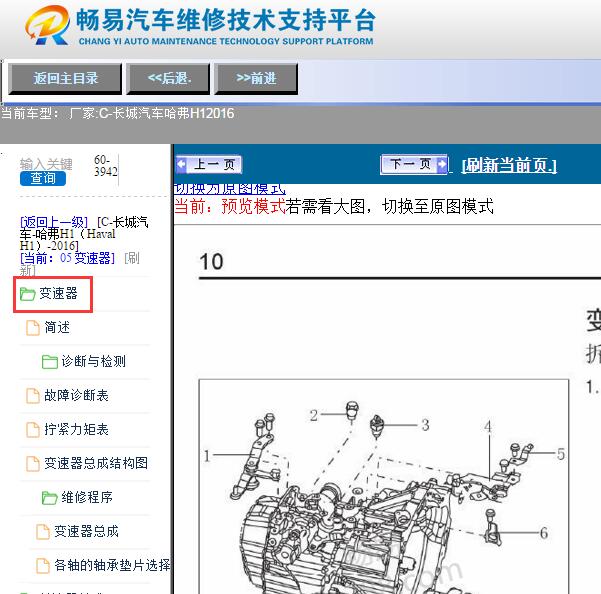Click the document icon beside 变速器总成结构图
Viewport: 601px width, 594px height.
tap(33, 464)
